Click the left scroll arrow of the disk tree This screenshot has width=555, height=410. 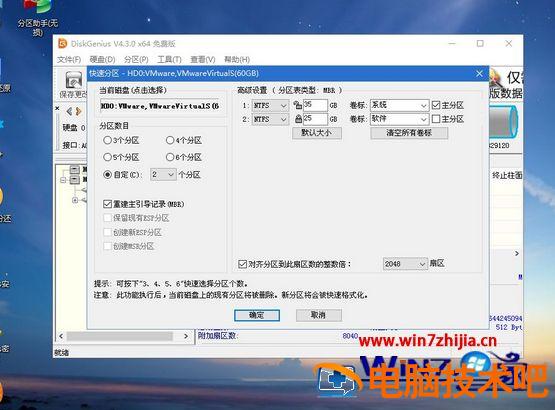click(61, 336)
